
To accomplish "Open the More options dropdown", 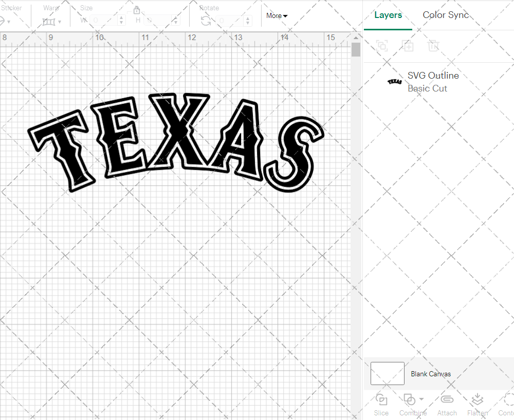I will coord(277,15).
